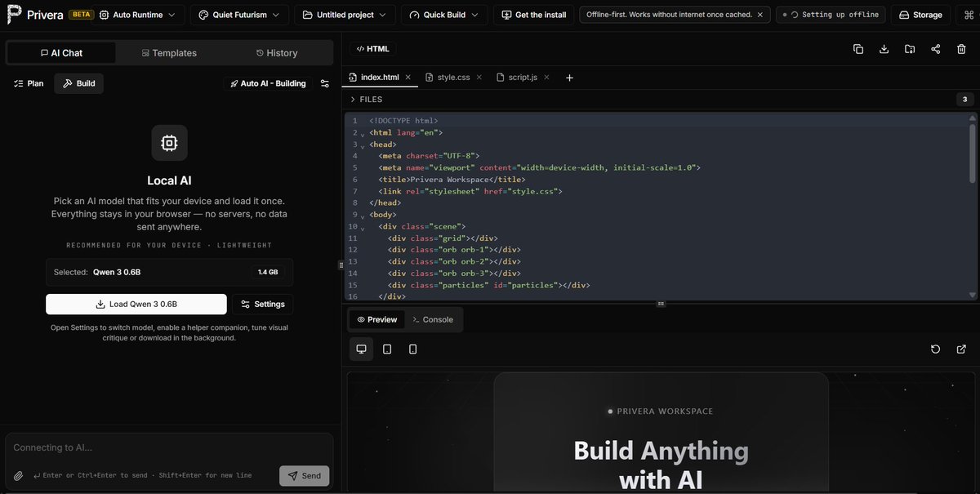Add a new file with the plus icon

tap(570, 78)
